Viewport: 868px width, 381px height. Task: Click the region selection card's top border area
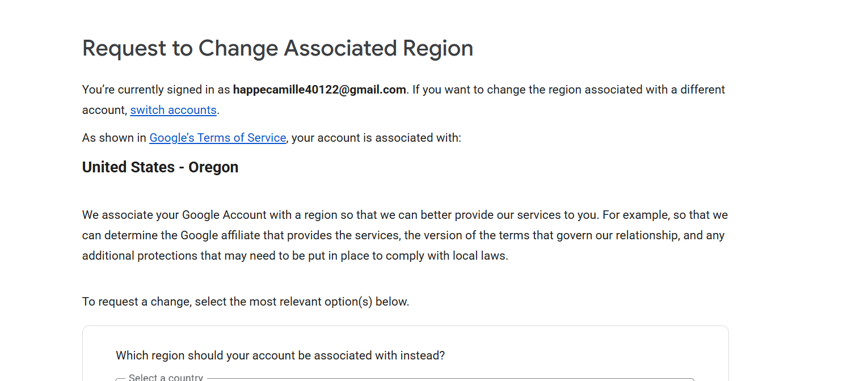point(405,327)
